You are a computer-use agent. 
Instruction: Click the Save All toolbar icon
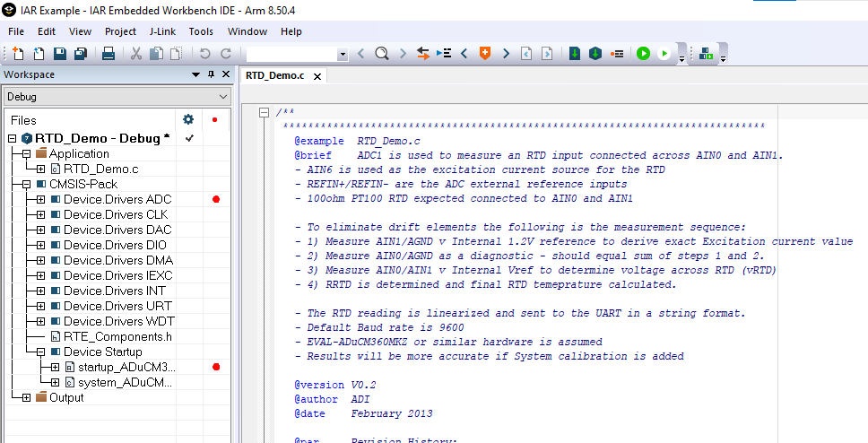tap(81, 54)
